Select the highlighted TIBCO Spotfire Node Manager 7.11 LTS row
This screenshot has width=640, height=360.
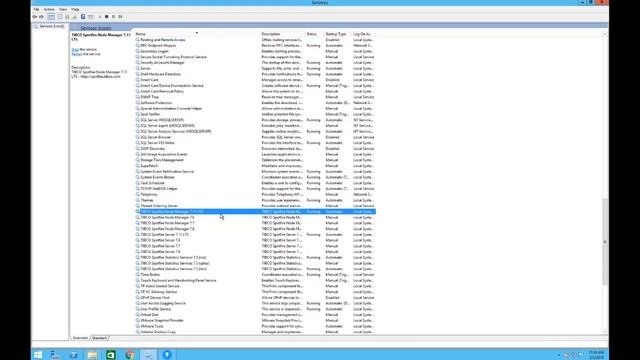(256, 211)
